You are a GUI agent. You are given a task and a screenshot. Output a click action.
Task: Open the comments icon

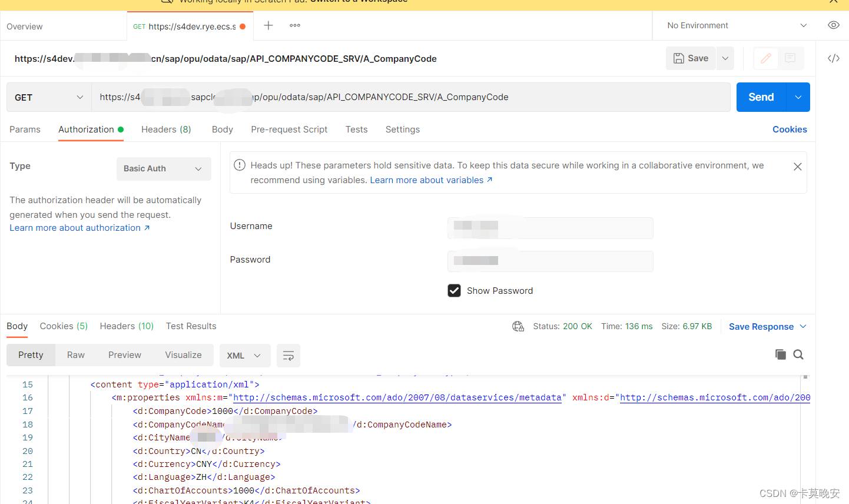click(790, 58)
